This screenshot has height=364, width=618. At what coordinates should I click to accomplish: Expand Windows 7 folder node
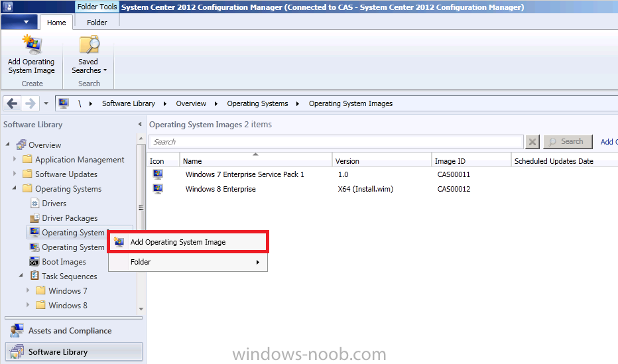[28, 290]
